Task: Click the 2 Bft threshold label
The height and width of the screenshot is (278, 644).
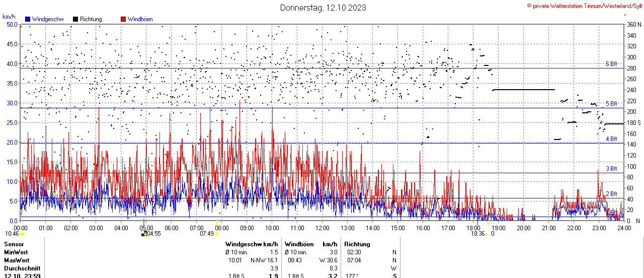Action: tap(611, 194)
